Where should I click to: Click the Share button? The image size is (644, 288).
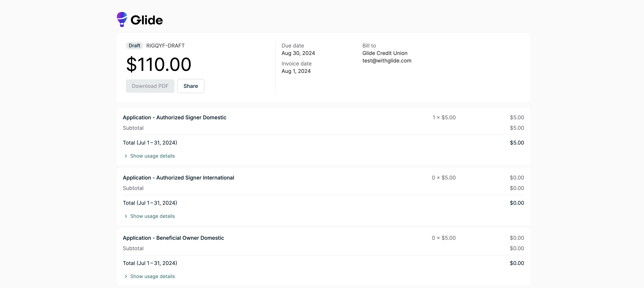coord(191,86)
